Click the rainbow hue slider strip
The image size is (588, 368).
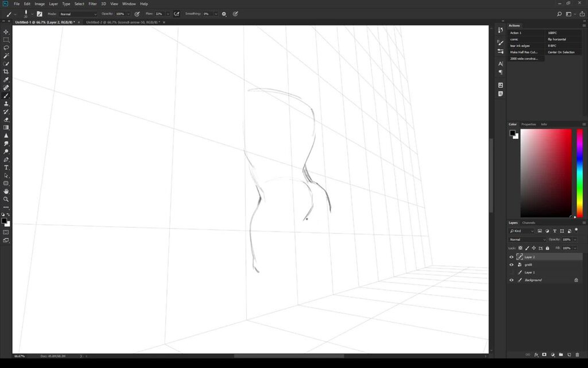(x=580, y=173)
